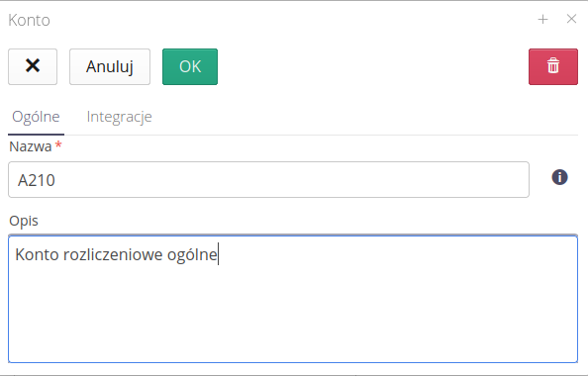
Task: Click the text Konto rozliczeniowe ogólne
Action: tap(116, 255)
